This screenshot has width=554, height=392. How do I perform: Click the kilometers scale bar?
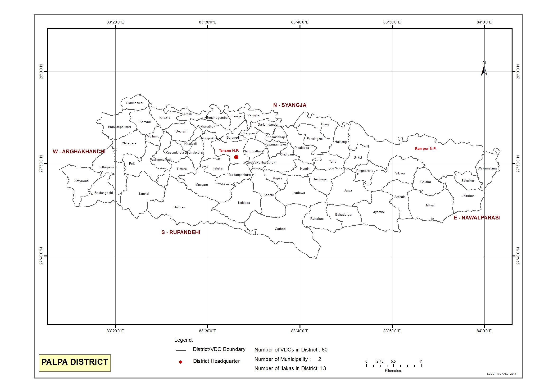394,366
